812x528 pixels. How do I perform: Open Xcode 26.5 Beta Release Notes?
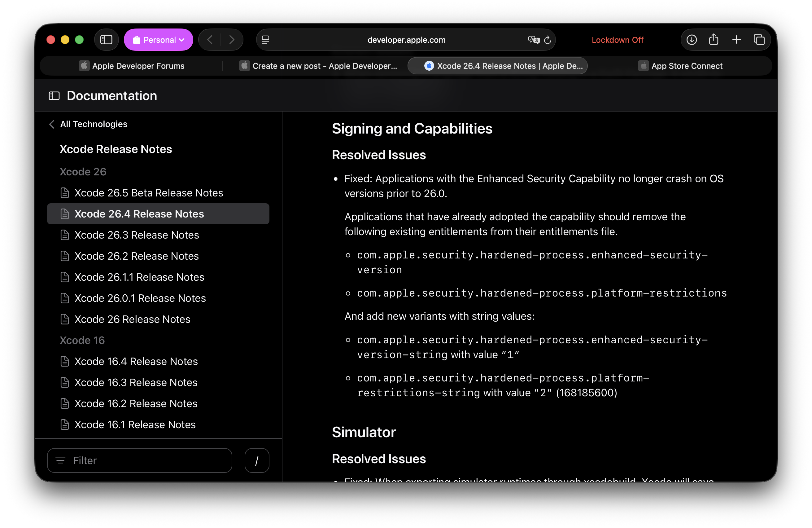click(x=148, y=193)
